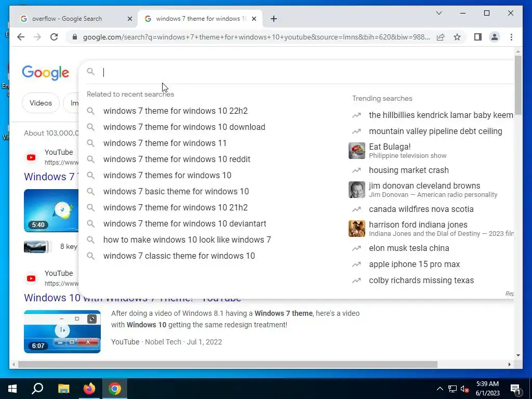Click the Chrome taskbar icon

[115, 389]
